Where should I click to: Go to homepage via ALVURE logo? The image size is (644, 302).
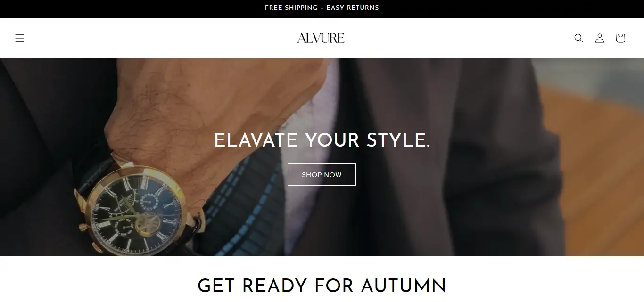tap(321, 38)
